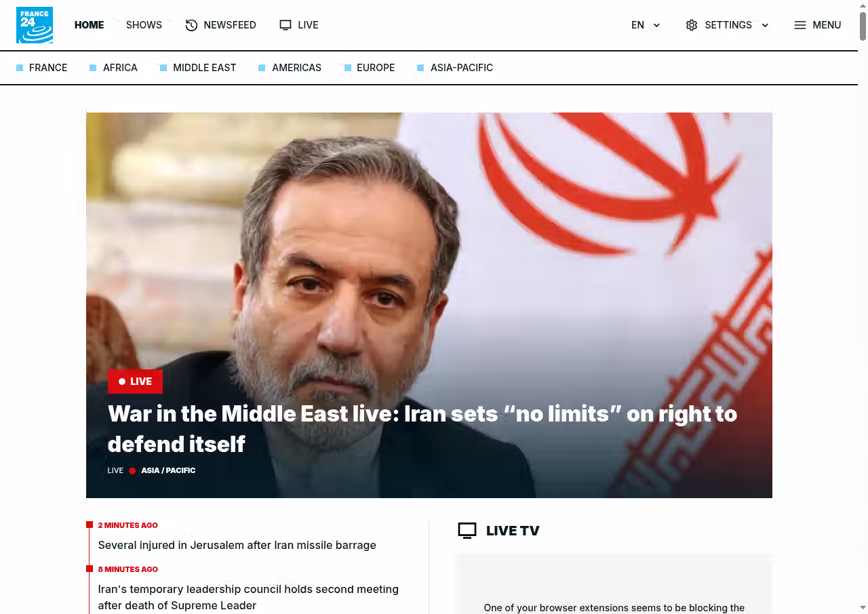Image resolution: width=868 pixels, height=614 pixels.
Task: Click the Live TV screen icon
Action: pyautogui.click(x=467, y=531)
